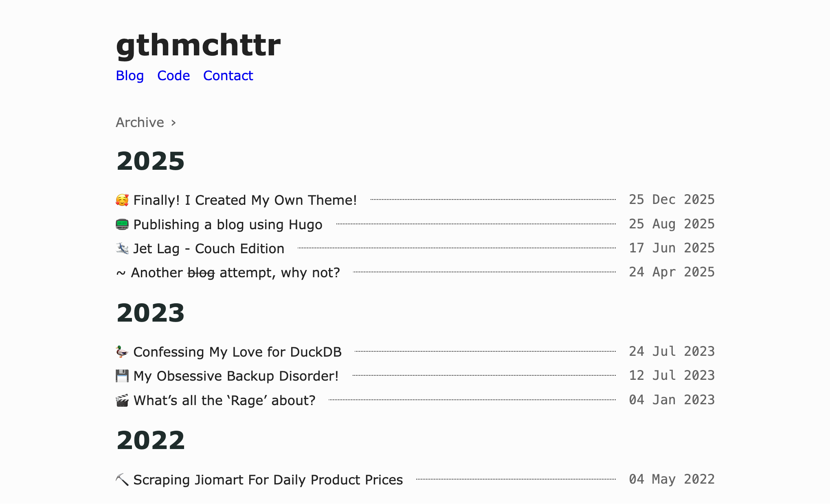Click the duck emoji beside DuckDB post
This screenshot has height=504, width=830.
click(x=122, y=352)
